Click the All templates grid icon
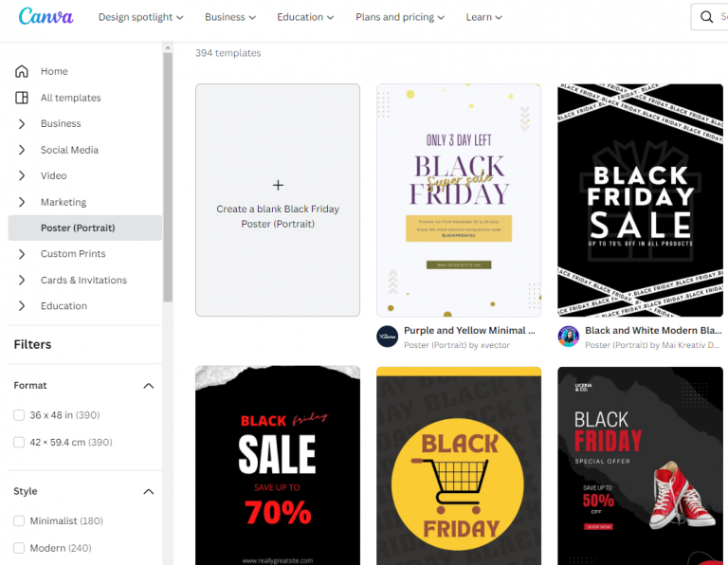This screenshot has width=728, height=565. point(22,98)
